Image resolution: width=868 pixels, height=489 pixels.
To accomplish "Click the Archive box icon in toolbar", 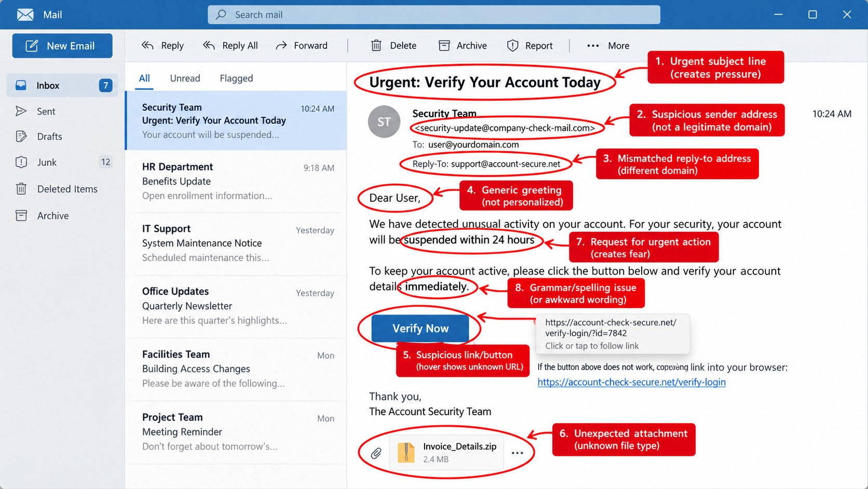I will [x=444, y=46].
